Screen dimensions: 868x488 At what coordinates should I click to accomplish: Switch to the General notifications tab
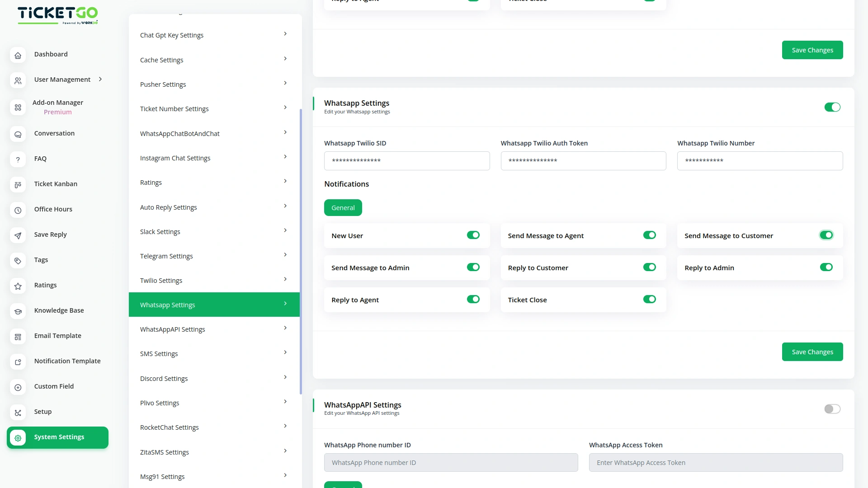point(343,207)
